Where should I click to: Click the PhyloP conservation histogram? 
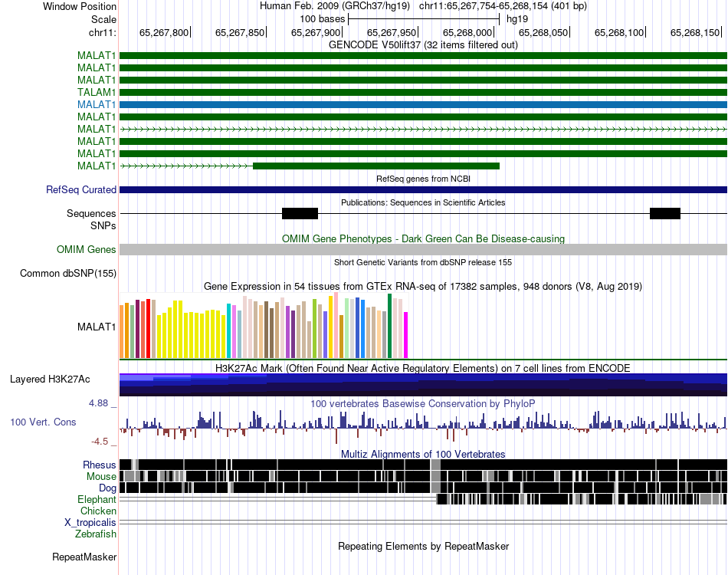coord(424,426)
